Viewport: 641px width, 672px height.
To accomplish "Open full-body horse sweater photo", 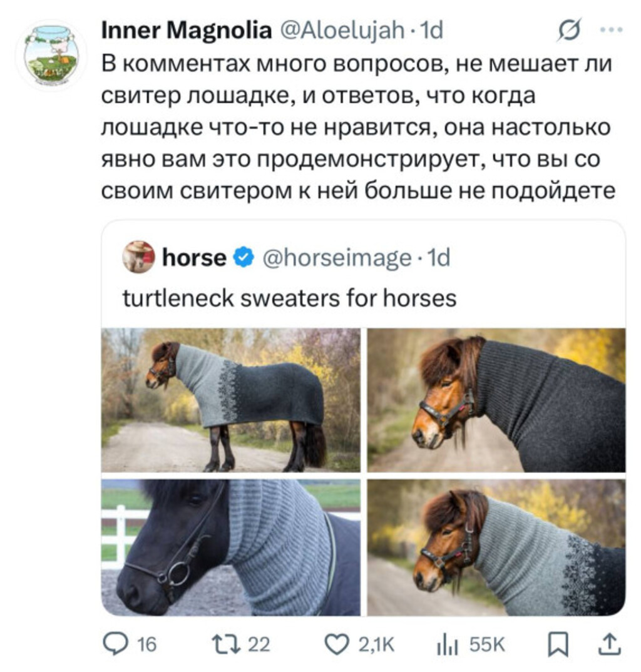I will (x=230, y=400).
